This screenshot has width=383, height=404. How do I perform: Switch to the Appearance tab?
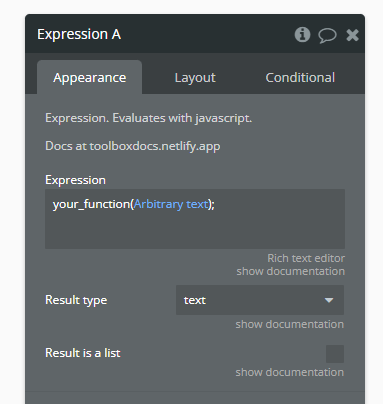[x=89, y=77]
